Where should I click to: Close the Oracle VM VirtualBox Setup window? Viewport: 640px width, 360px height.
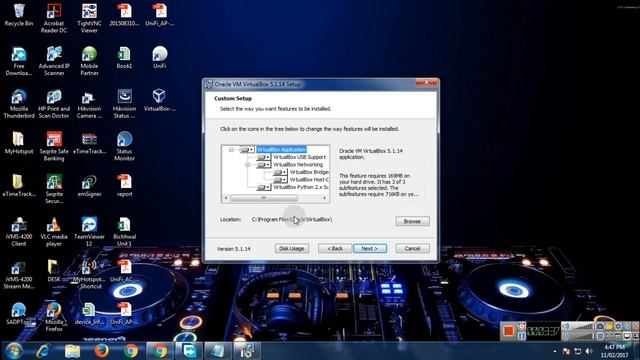[426, 83]
